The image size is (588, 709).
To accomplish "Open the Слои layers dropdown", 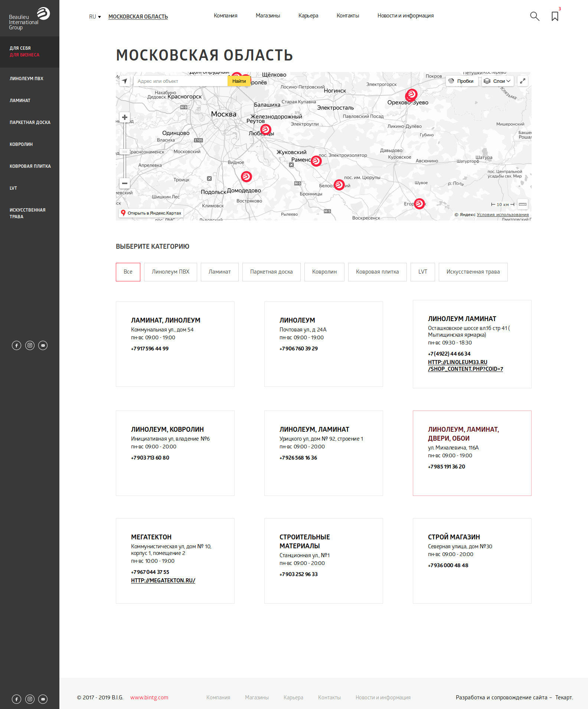I will (x=497, y=81).
